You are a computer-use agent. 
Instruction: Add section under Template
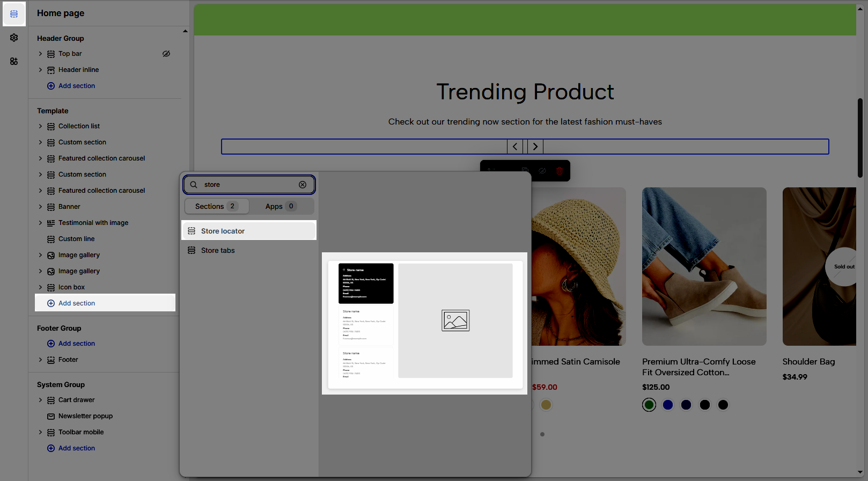(x=71, y=303)
